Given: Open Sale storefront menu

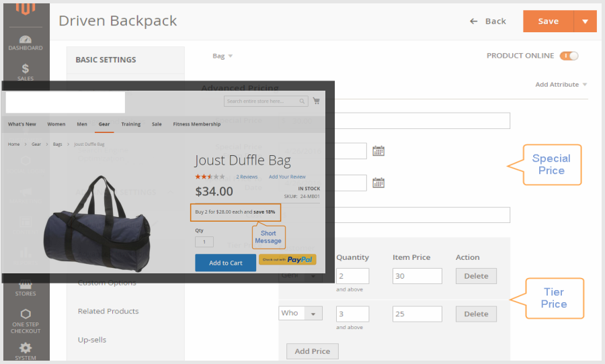Looking at the screenshot, I should (x=157, y=124).
